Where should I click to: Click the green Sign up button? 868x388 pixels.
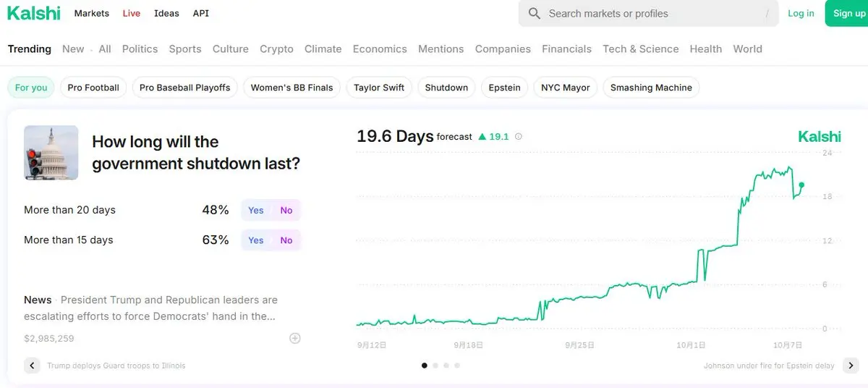tap(848, 13)
